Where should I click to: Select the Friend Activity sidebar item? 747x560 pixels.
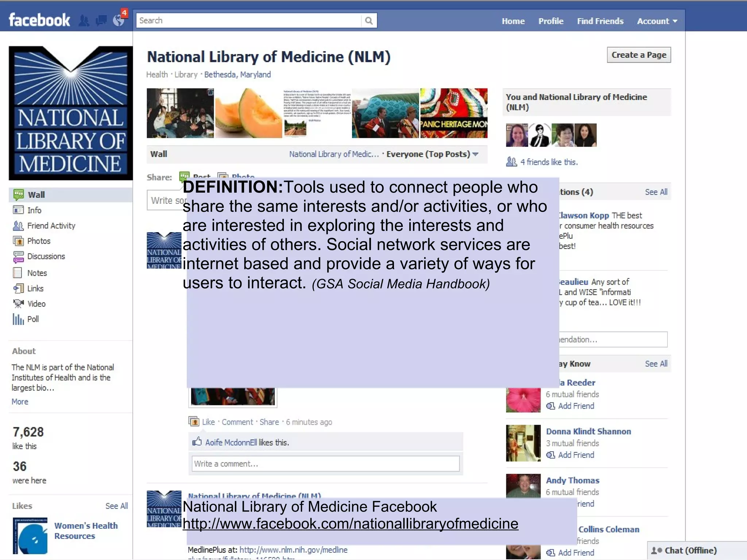coord(51,226)
